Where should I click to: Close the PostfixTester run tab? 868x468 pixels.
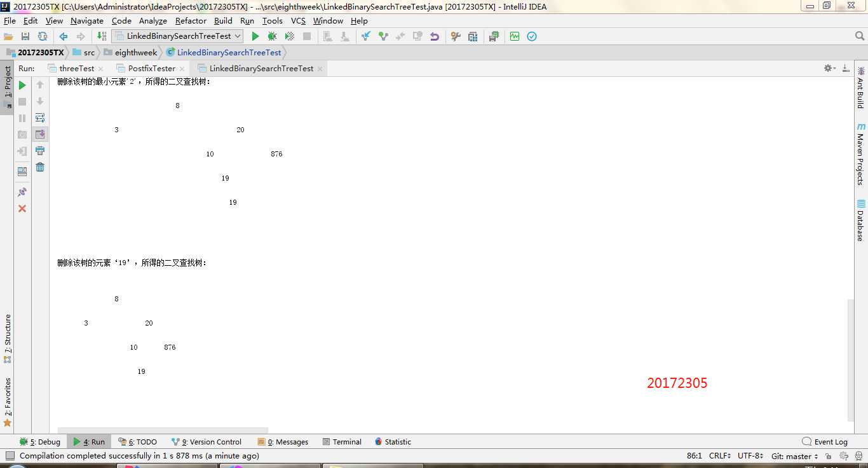[182, 69]
